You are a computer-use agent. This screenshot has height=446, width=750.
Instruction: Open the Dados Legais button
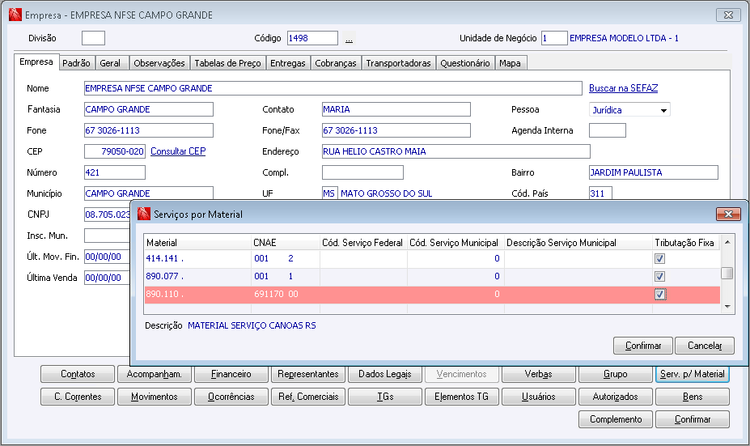[384, 374]
